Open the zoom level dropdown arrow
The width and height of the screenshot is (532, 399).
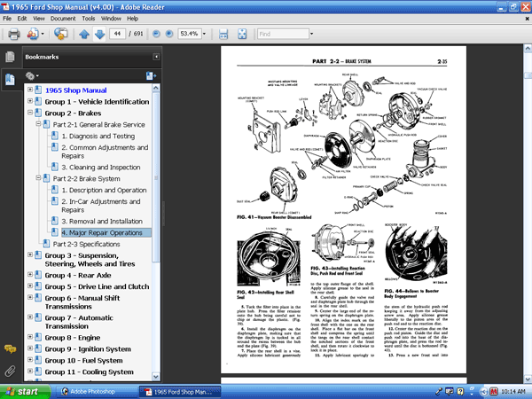204,34
